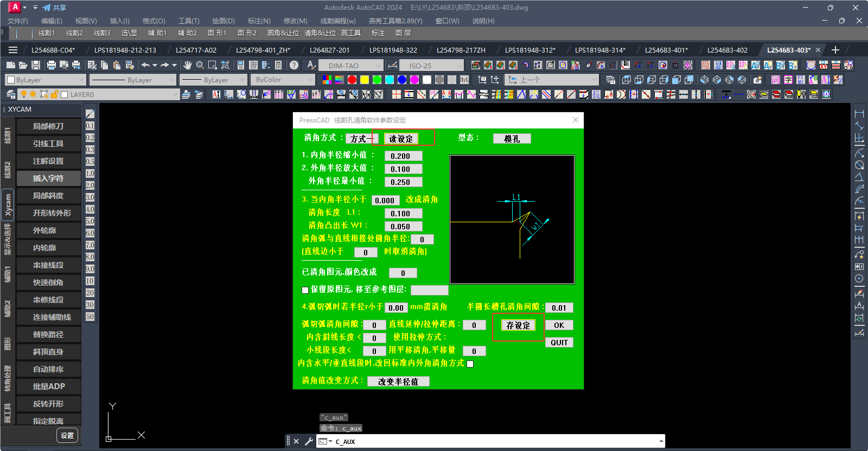This screenshot has width=868, height=451.
Task: Click the Save disk icon
Action: point(36,65)
